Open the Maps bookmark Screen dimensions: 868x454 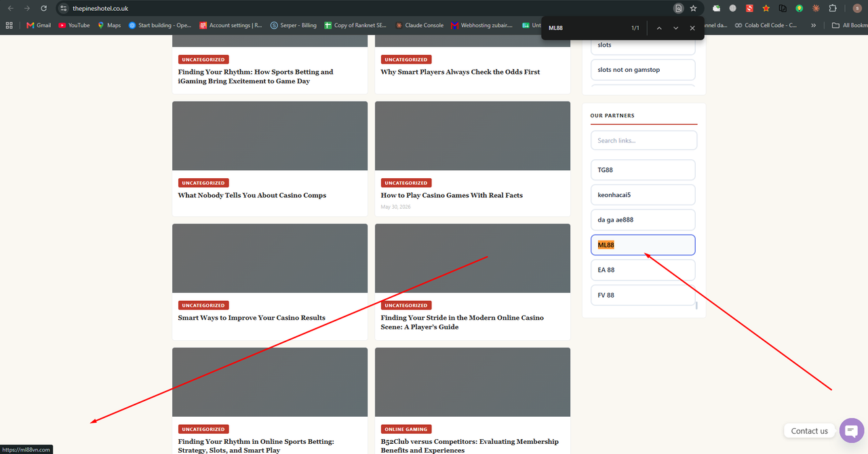tap(109, 25)
